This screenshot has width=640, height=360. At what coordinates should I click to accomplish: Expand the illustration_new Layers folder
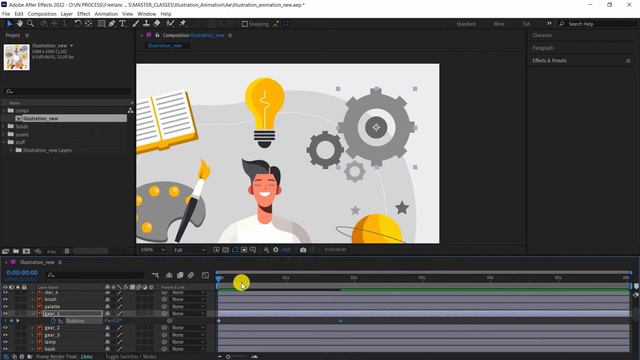11,150
